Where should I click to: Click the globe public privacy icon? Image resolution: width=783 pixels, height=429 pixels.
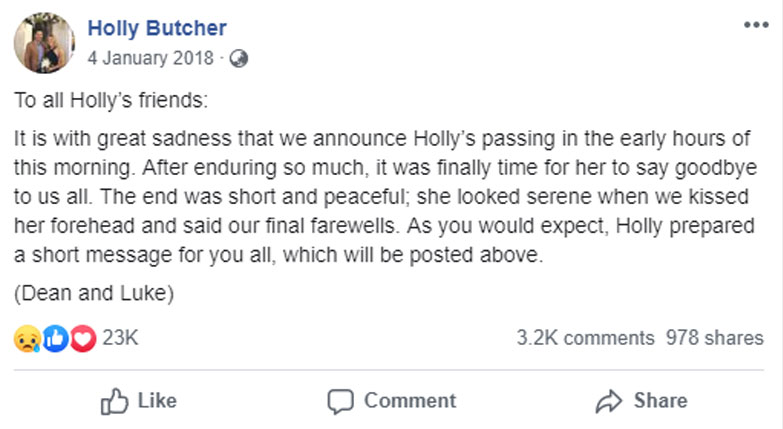[x=238, y=58]
